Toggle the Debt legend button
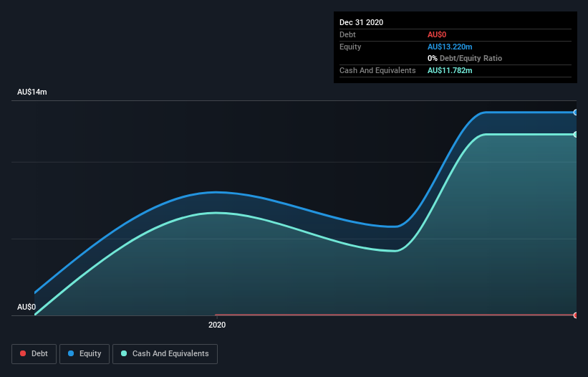The image size is (588, 377). (x=34, y=354)
